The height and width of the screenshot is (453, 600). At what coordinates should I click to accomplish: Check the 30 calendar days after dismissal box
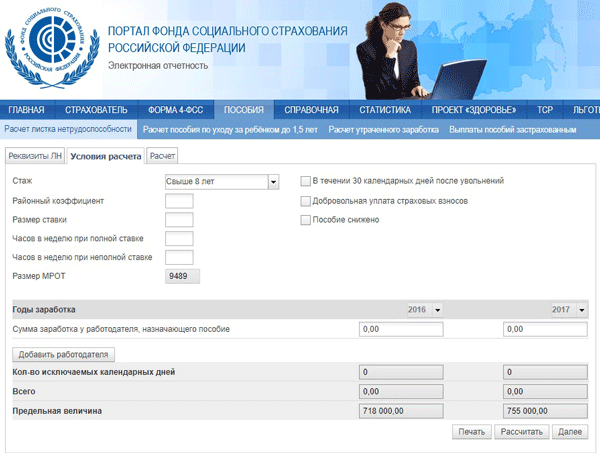[307, 181]
